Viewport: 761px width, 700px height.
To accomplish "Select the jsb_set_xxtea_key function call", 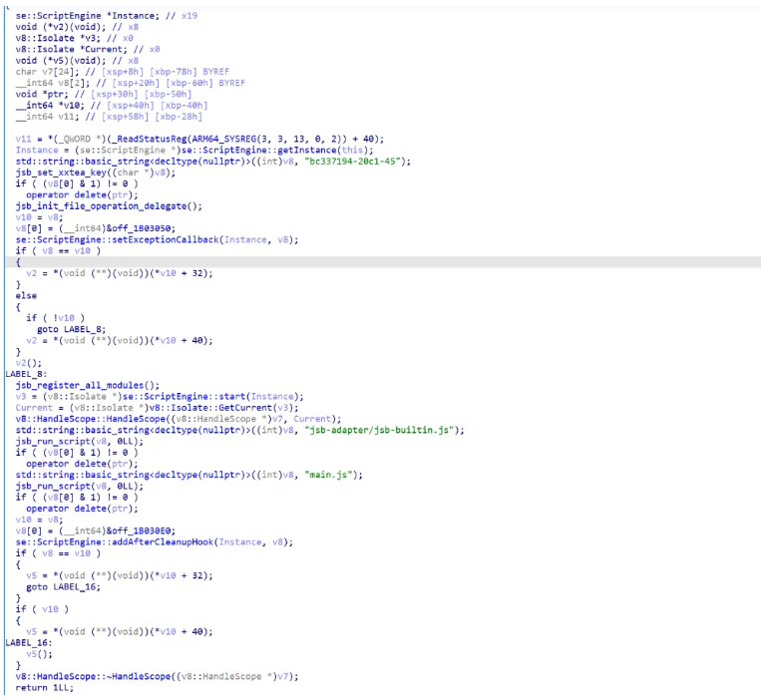I will [96, 173].
